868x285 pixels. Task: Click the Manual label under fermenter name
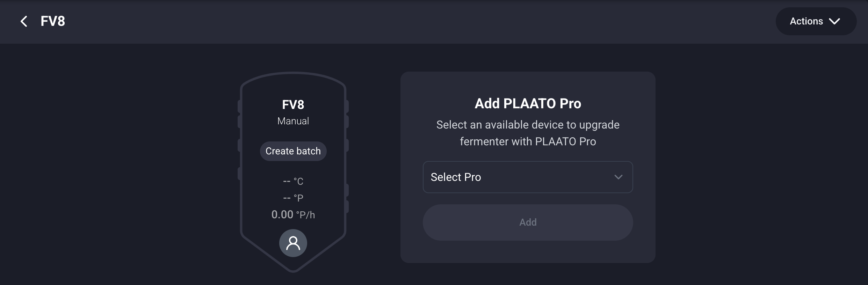[x=293, y=121]
